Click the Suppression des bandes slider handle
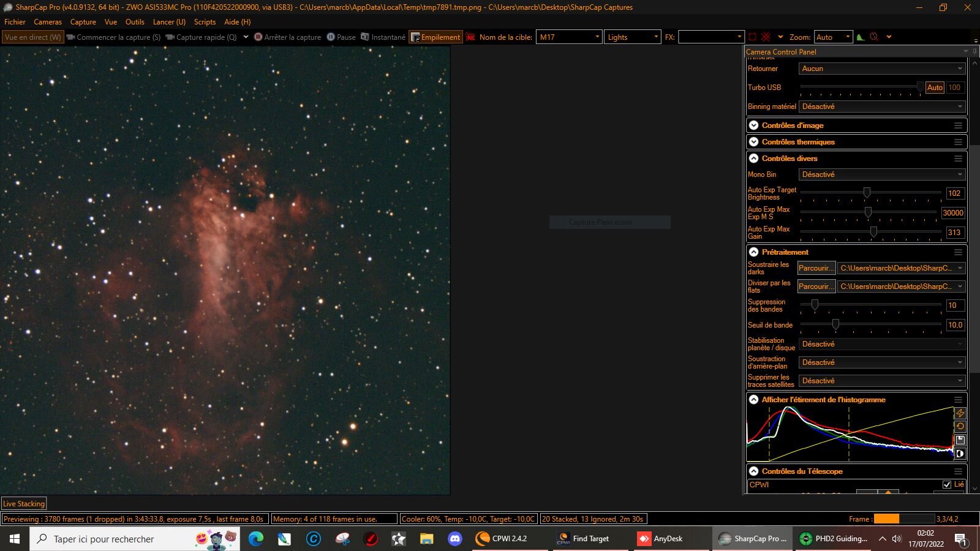The width and height of the screenshot is (980, 551). pyautogui.click(x=815, y=305)
